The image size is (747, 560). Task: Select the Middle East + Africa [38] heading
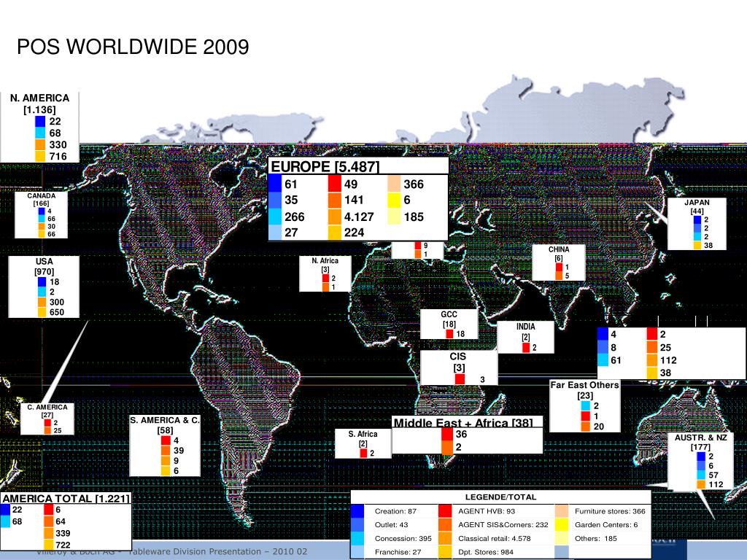point(463,423)
